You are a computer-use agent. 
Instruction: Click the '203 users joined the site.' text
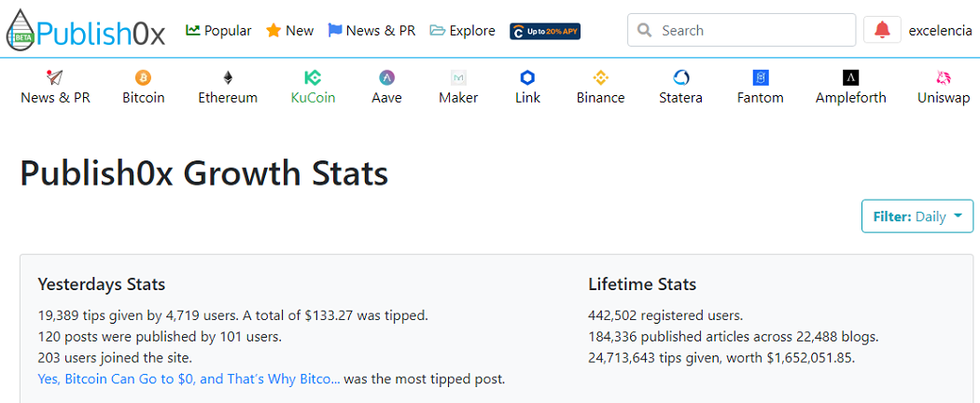point(115,358)
